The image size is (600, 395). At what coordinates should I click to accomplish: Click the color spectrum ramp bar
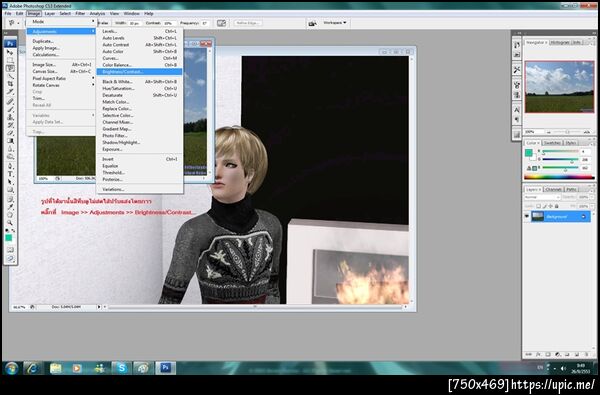pos(559,177)
